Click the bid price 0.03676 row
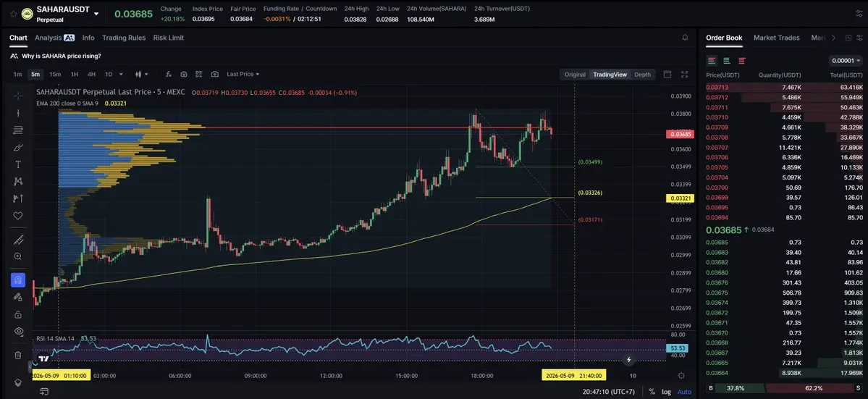This screenshot has width=868, height=399. pyautogui.click(x=784, y=283)
